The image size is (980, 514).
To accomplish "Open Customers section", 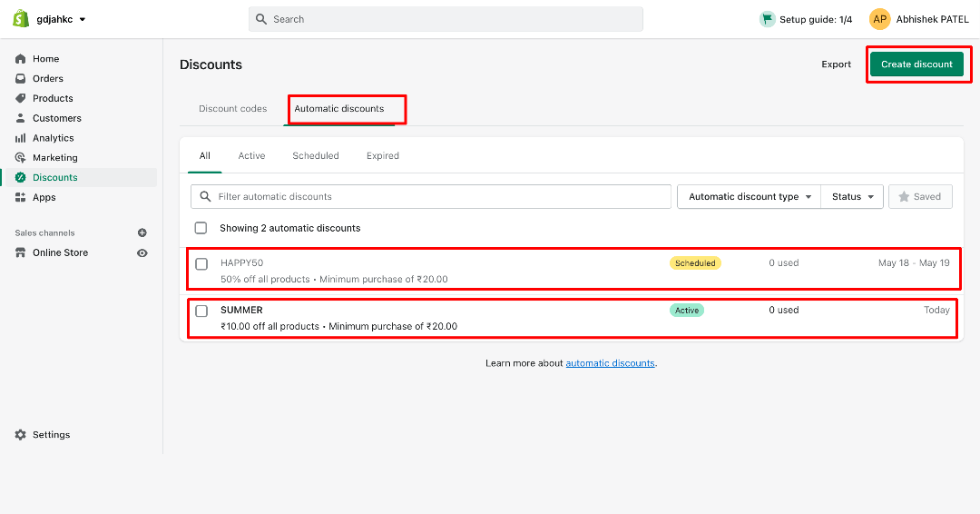I will pyautogui.click(x=57, y=118).
